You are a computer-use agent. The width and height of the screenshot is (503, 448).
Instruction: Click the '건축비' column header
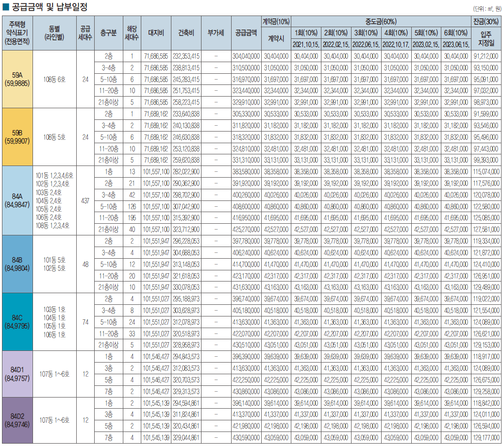[186, 33]
